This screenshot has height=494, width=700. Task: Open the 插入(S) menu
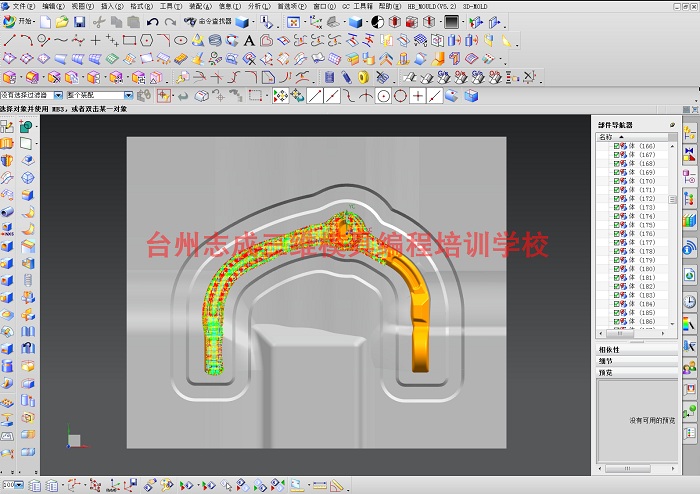pyautogui.click(x=112, y=6)
